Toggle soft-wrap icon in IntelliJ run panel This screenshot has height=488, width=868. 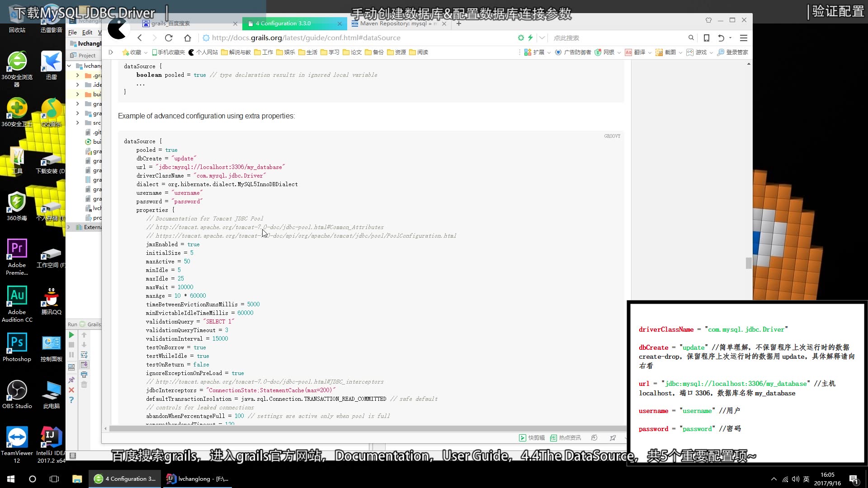tap(84, 355)
